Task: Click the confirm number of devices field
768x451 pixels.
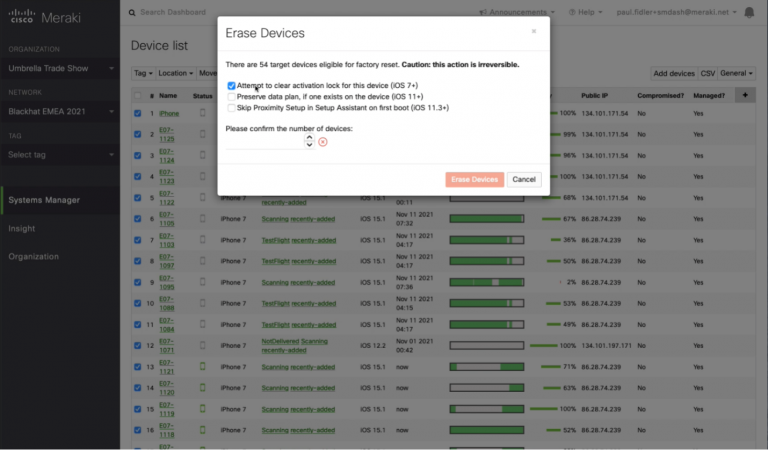Action: (x=263, y=142)
